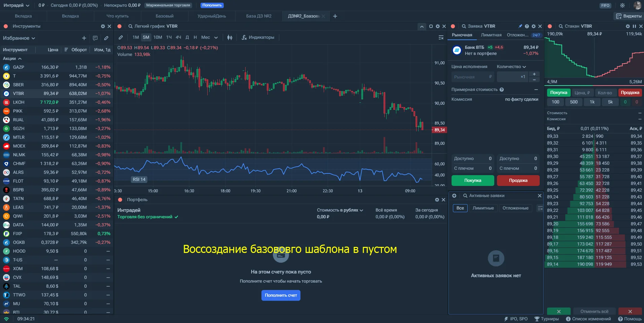Screen dimensions: 644x323
Task: Click blue Пополнить счет button
Action: 281,295
